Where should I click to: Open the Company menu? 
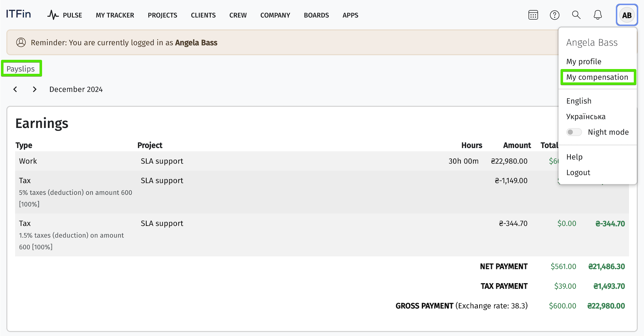tap(275, 15)
